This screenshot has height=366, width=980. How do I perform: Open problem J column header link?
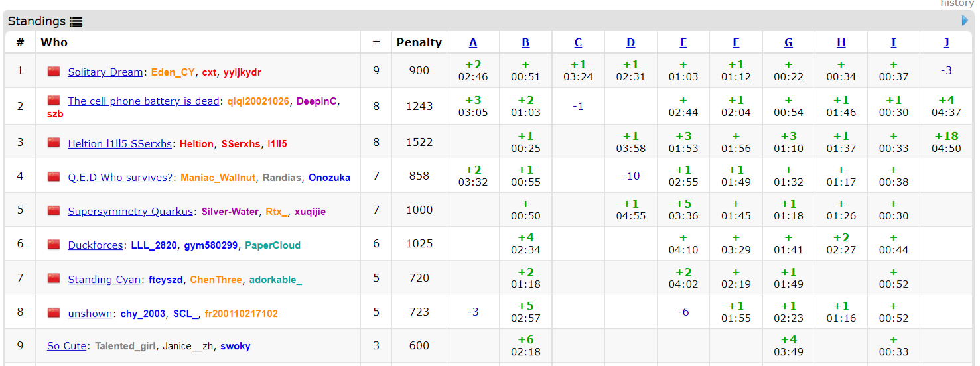(946, 42)
